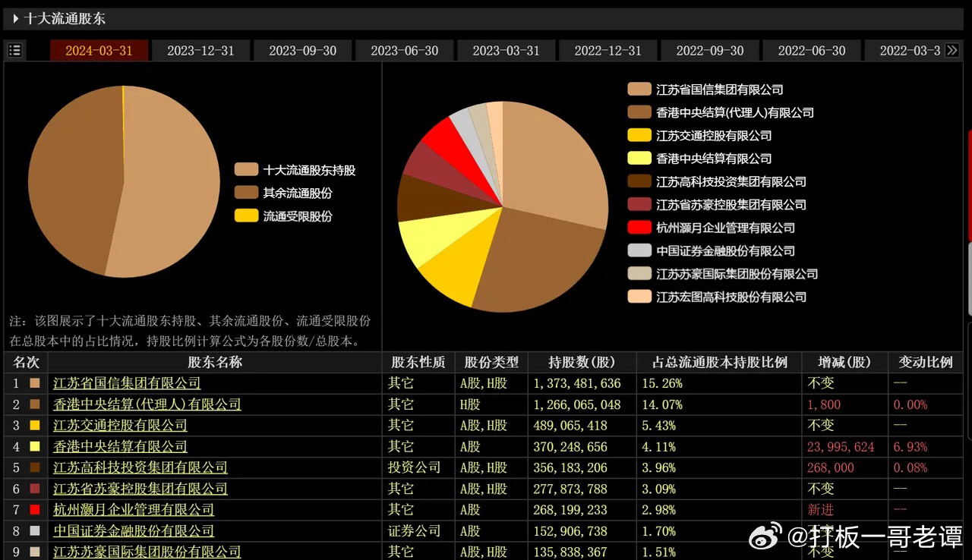This screenshot has height=560, width=972.
Task: Click the row 4 yellow marker square
Action: (x=34, y=447)
